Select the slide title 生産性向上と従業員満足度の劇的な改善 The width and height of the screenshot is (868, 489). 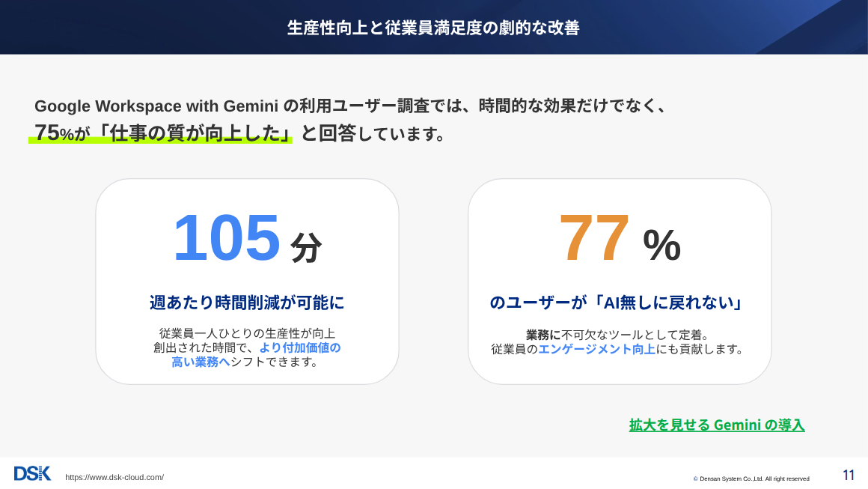(x=433, y=28)
